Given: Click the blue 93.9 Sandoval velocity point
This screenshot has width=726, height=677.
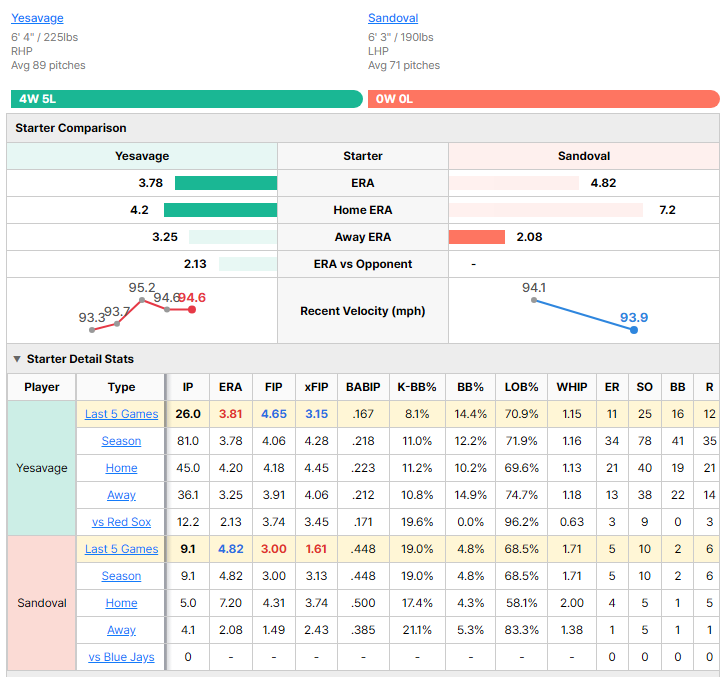Looking at the screenshot, I should coord(634,330).
